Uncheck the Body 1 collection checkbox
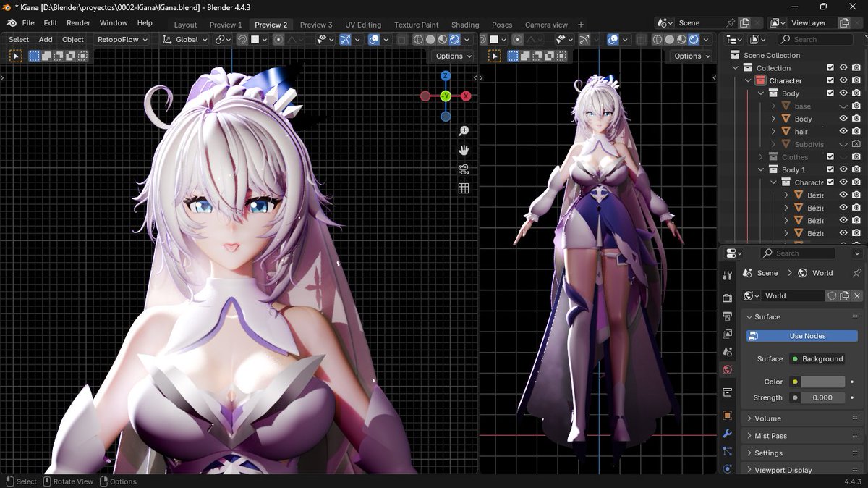 (830, 169)
